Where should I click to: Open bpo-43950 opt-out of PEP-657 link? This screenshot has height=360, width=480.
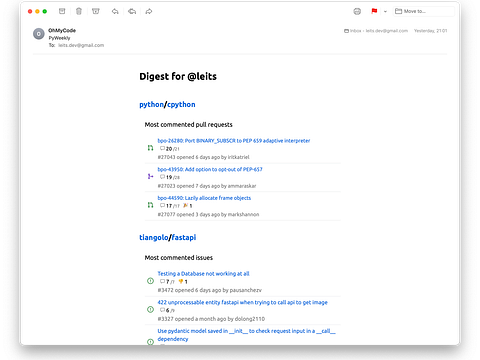click(x=210, y=169)
